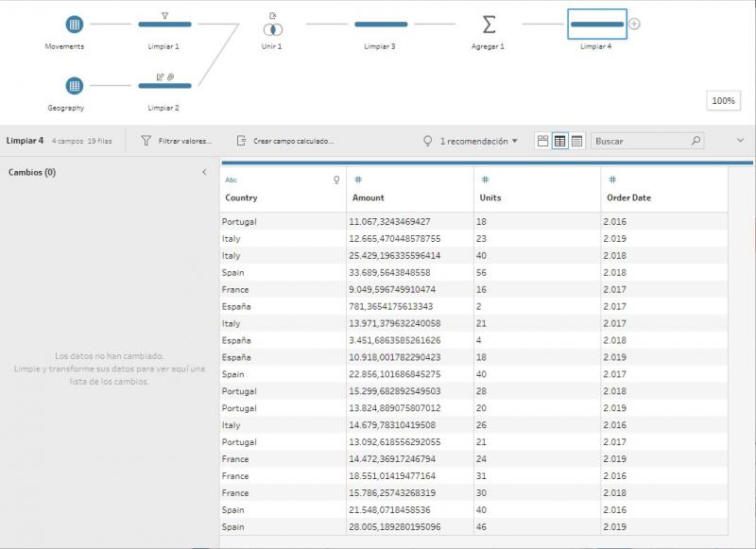Image resolution: width=756 pixels, height=549 pixels.
Task: Click Filtrar valores button
Action: click(x=176, y=141)
